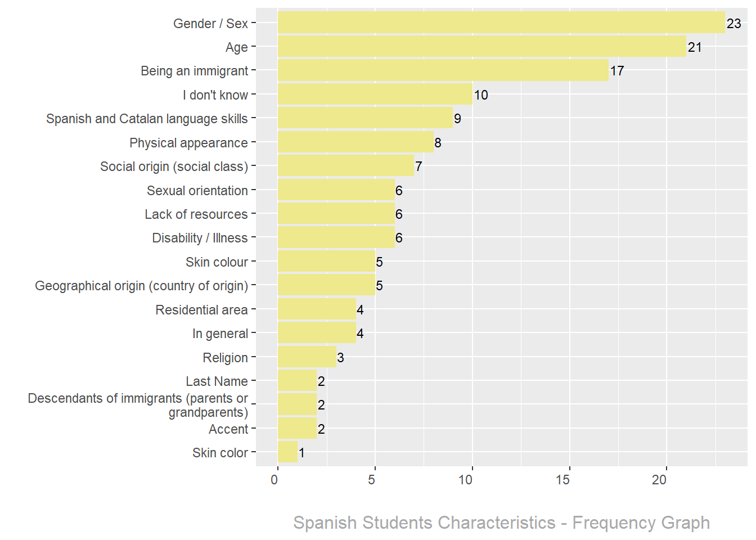Click the Disability / Illness label

tap(200, 238)
